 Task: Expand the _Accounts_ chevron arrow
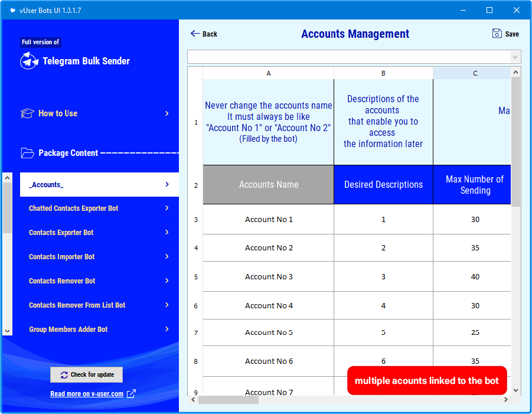point(167,184)
